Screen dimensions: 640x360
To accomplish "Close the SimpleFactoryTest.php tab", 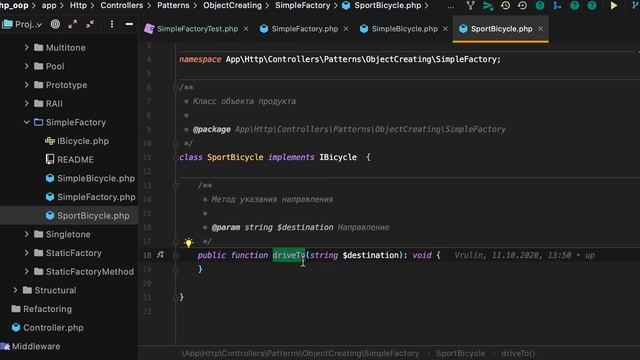I will [246, 29].
